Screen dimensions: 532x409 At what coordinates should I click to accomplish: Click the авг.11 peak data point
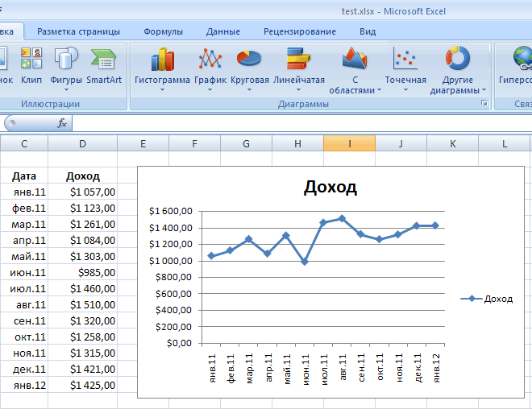(342, 218)
